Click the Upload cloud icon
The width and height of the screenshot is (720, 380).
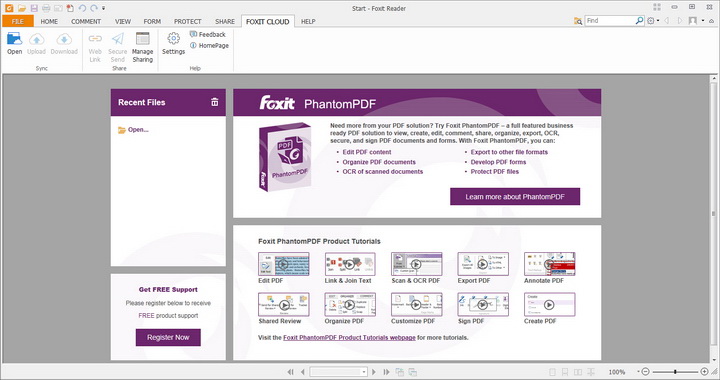click(x=36, y=39)
